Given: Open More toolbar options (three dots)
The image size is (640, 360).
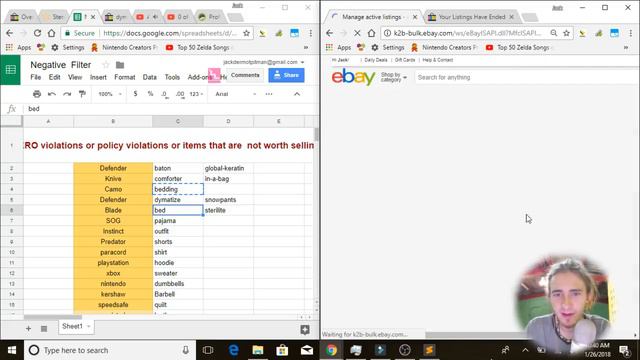Looking at the screenshot, I should pos(269,94).
